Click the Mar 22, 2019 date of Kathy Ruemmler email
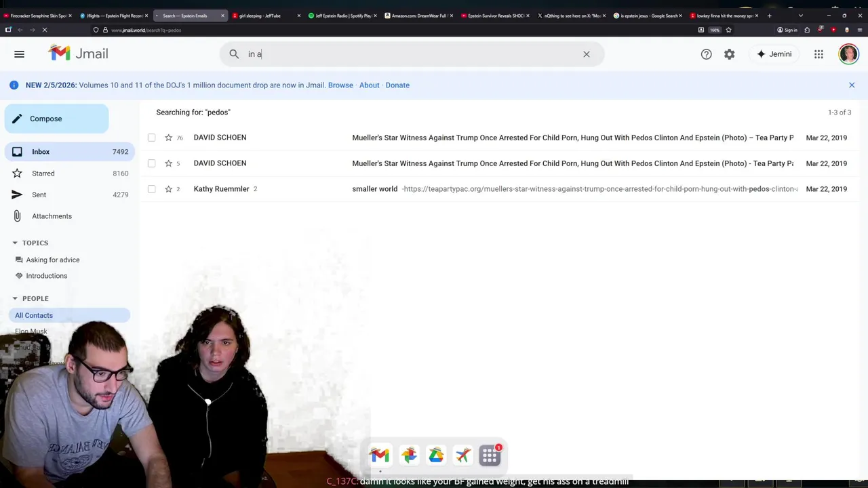Screen dimensions: 868x488 826,189
